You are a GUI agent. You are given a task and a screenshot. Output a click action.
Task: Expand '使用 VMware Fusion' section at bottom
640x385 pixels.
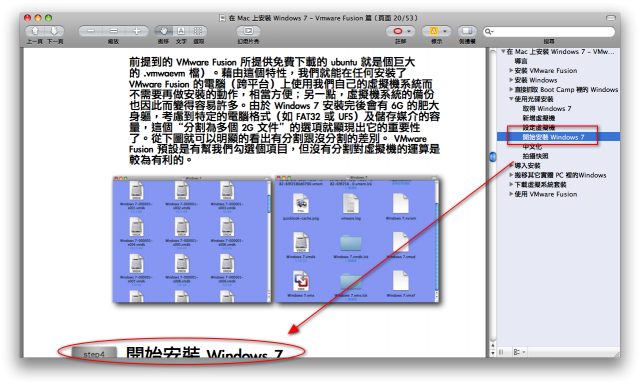(x=511, y=194)
